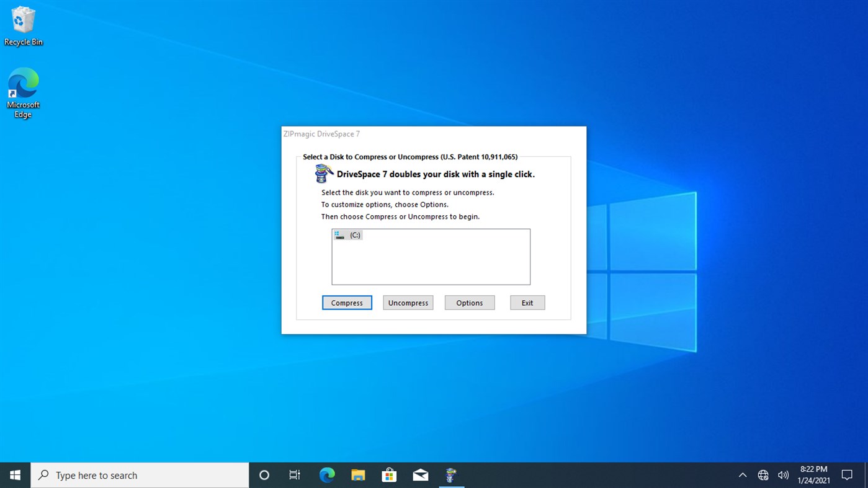Image resolution: width=868 pixels, height=488 pixels.
Task: Open the Action Center notifications icon
Action: [848, 475]
